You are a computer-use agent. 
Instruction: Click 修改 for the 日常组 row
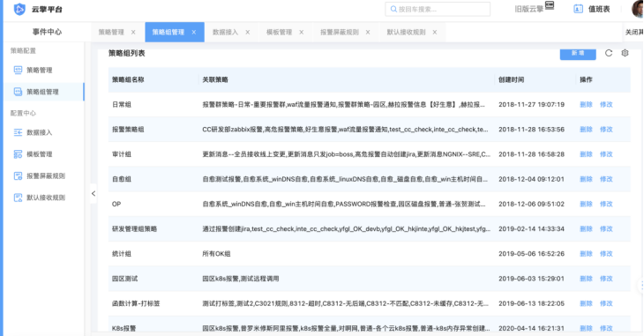coord(606,105)
